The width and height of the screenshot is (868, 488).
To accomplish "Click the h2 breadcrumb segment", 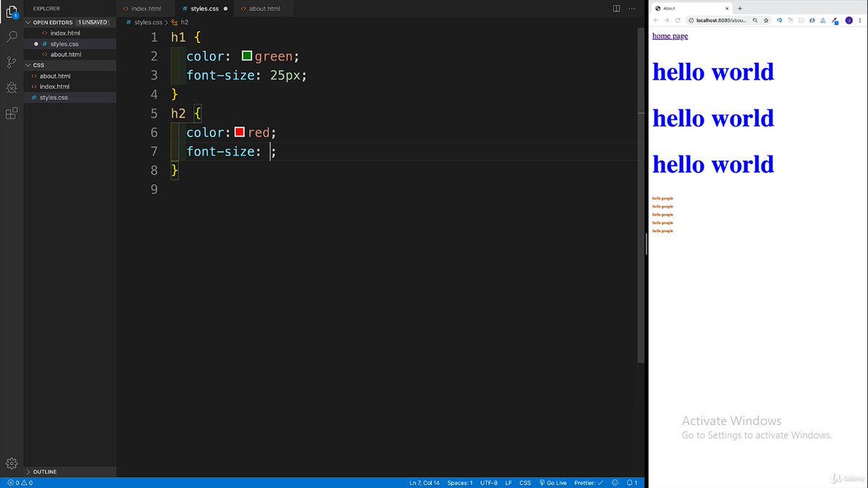I will [180, 22].
